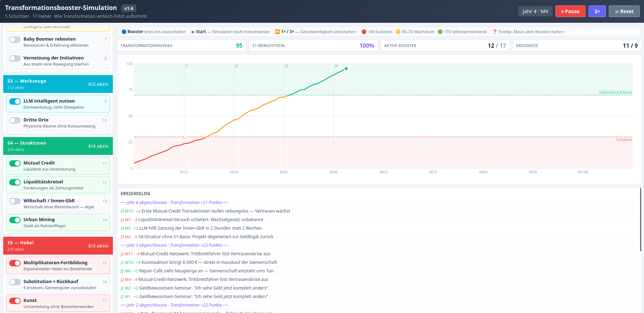Disable the Kunst booster toggle
644x313 pixels.
15,301
